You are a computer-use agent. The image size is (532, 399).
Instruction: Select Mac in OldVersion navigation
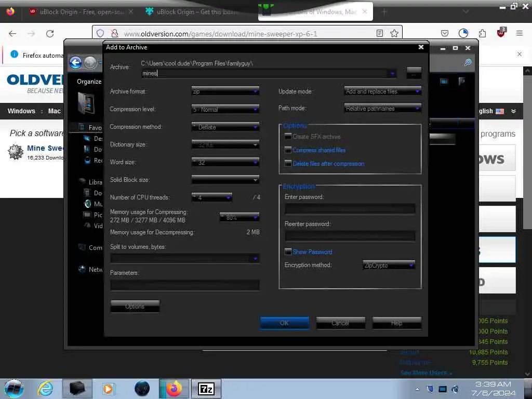pos(54,111)
